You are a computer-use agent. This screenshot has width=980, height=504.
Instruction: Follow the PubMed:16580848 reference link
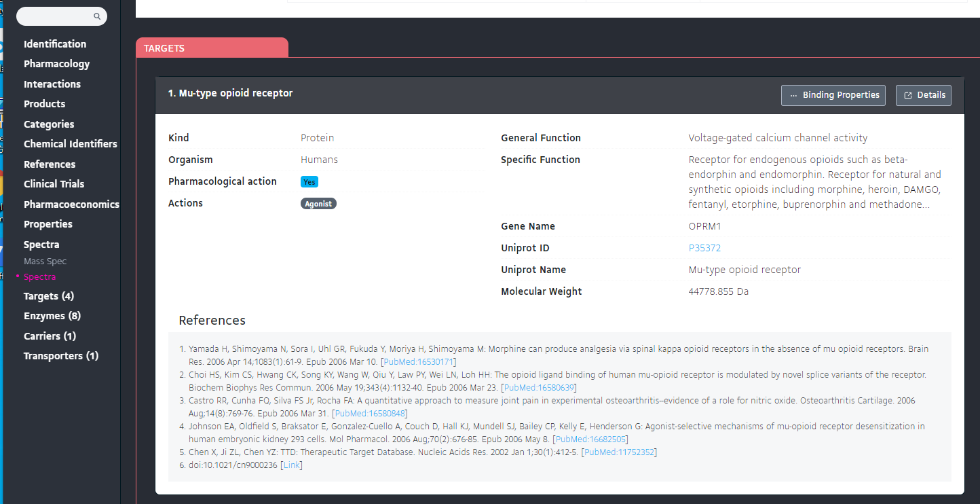click(x=370, y=414)
